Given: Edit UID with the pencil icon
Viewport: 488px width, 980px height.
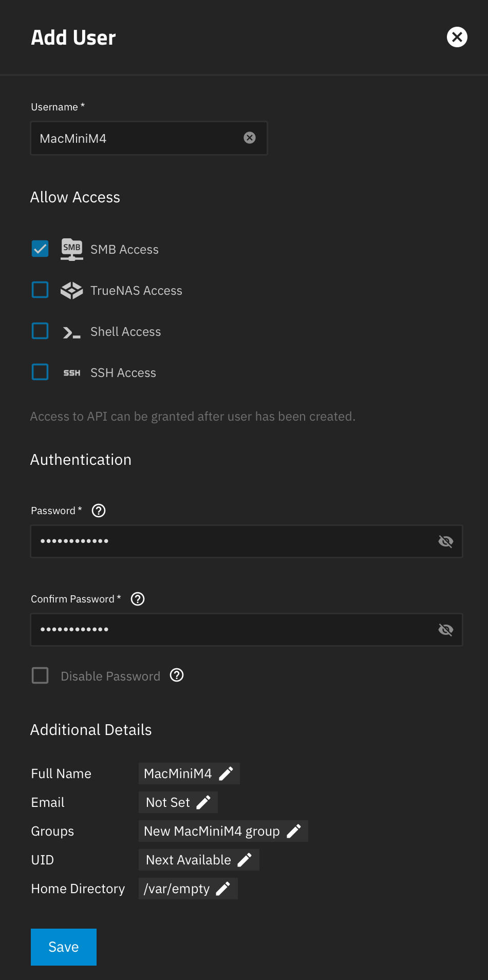Looking at the screenshot, I should [x=245, y=860].
